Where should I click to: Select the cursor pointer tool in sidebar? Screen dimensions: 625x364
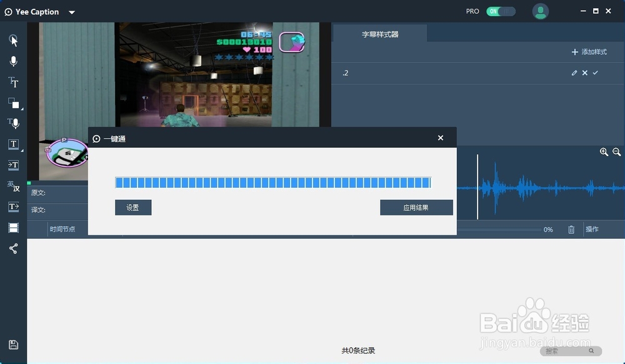tap(14, 41)
